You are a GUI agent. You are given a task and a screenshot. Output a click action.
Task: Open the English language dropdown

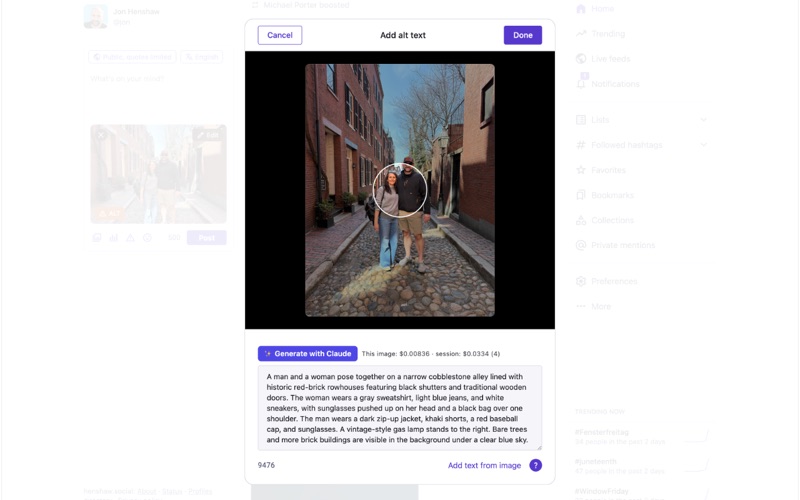point(202,57)
